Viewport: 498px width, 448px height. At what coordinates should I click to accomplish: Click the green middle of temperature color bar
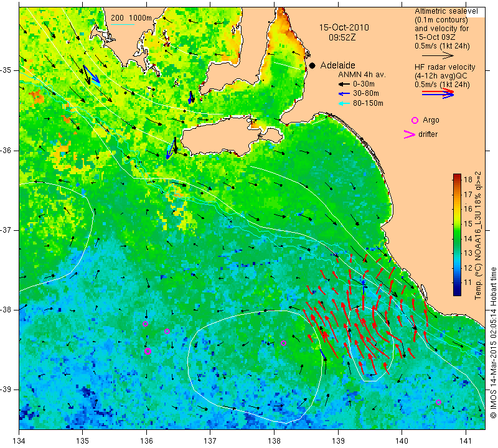[x=457, y=235]
